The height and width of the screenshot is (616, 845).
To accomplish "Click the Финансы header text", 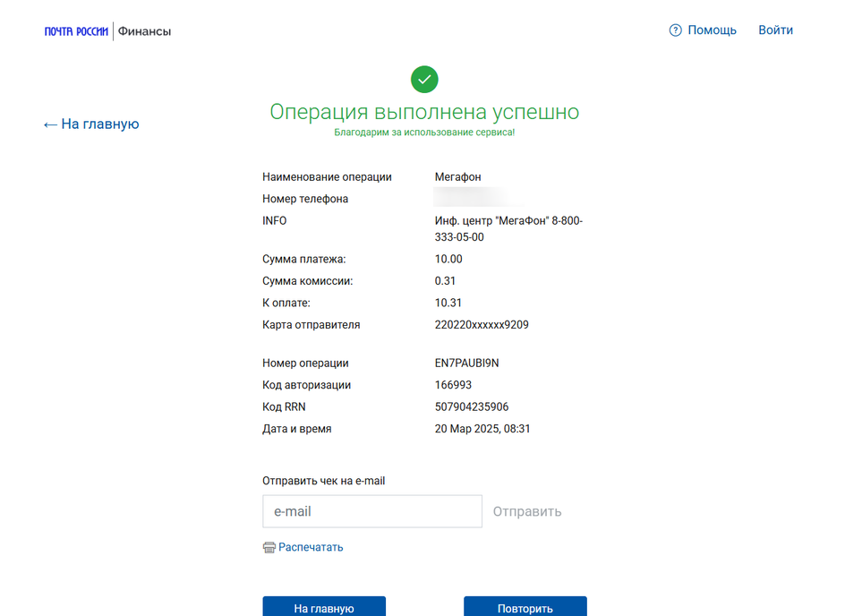I will 144,31.
